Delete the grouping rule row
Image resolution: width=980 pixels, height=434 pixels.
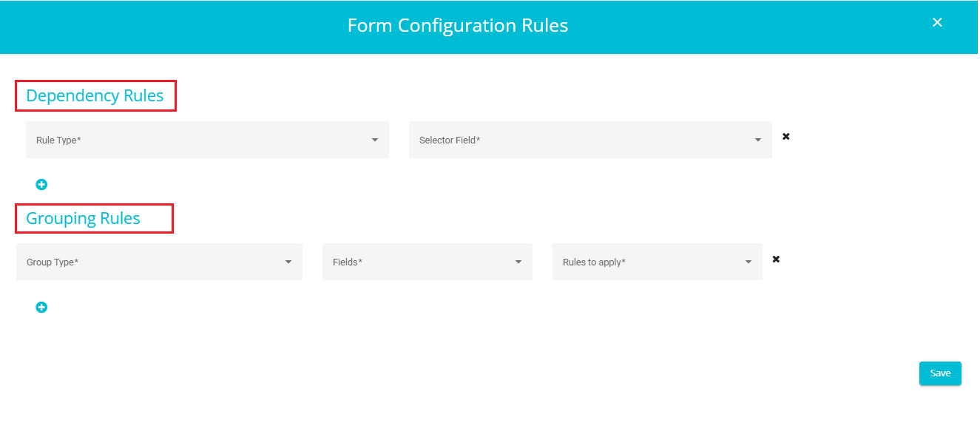[x=776, y=260]
